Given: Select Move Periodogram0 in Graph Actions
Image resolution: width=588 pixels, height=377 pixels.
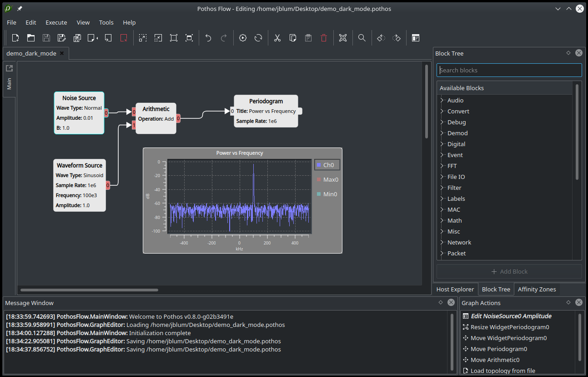Looking at the screenshot, I should click(499, 349).
